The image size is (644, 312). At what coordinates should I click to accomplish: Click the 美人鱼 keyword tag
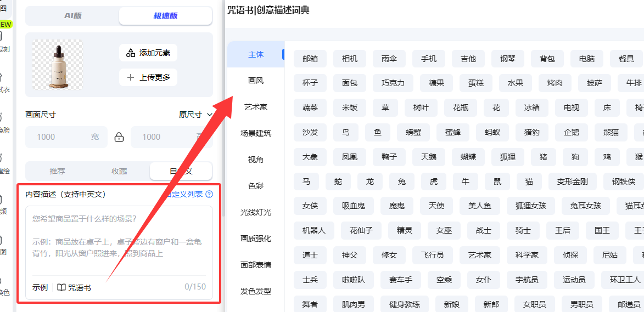[479, 206]
